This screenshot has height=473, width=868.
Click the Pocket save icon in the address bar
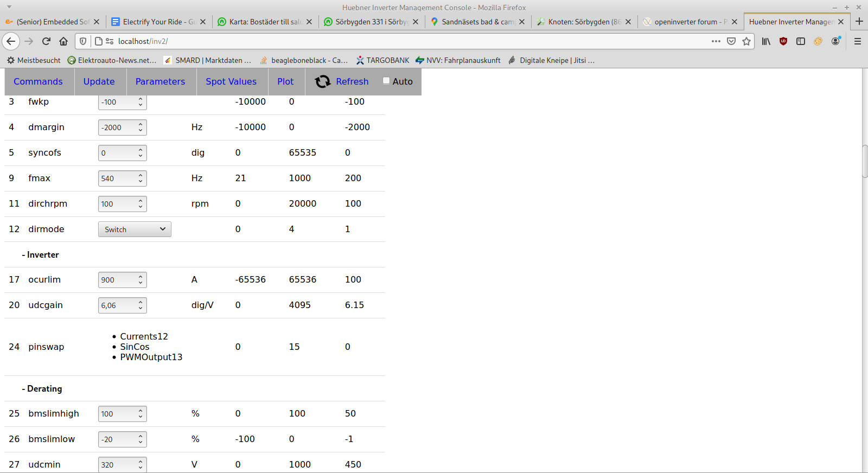[731, 41]
